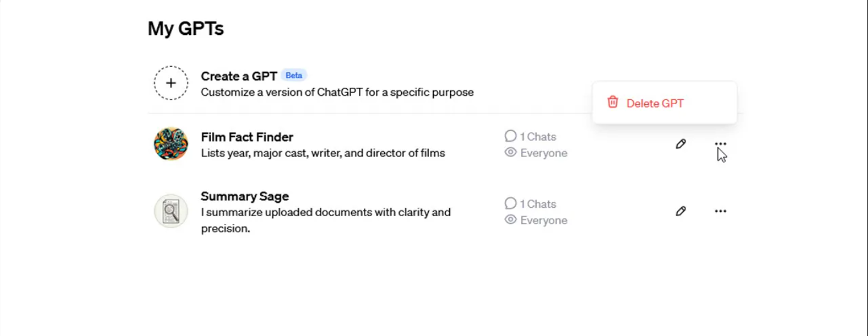Open the Film Fact Finder avatar thumbnail
This screenshot has width=868, height=336.
pos(171,144)
